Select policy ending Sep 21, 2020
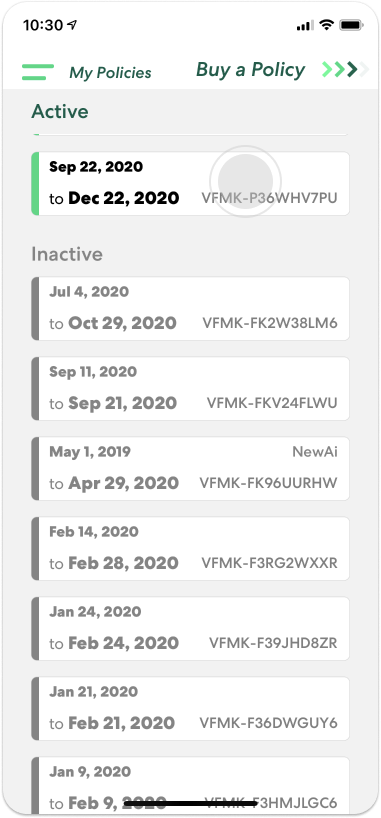Screen dimensions: 381x818 click(190, 389)
